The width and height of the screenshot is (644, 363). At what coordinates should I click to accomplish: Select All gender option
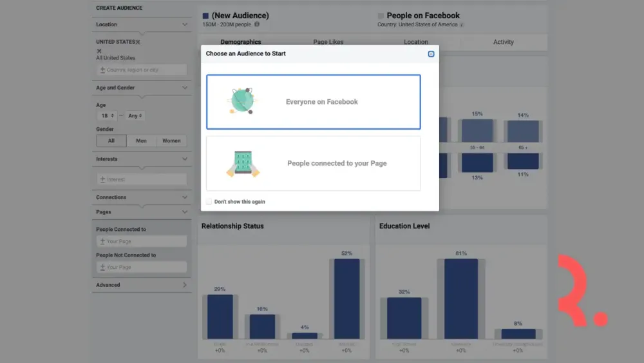pos(111,141)
